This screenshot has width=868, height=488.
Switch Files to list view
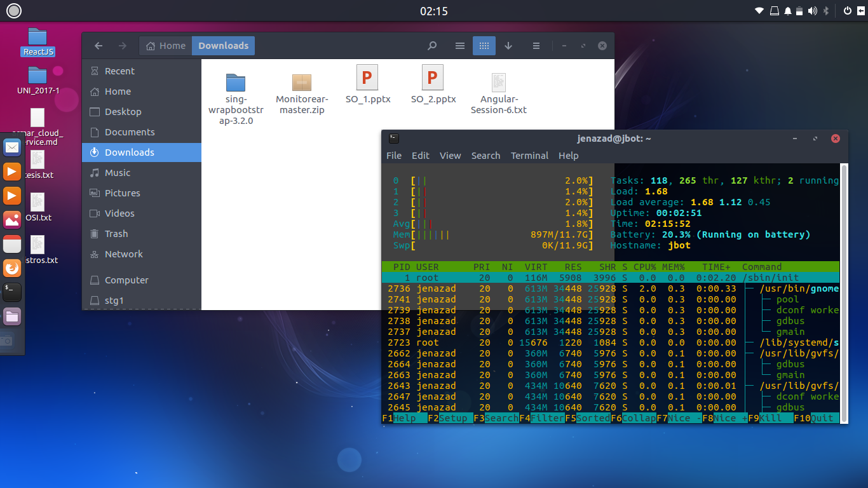[460, 46]
